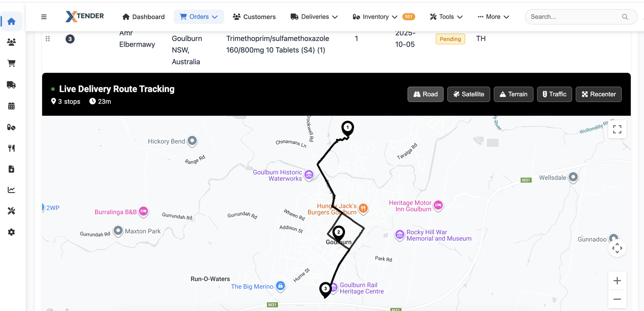Viewport: 644px width, 311px height.
Task: Switch map to Terrain mode
Action: [513, 94]
